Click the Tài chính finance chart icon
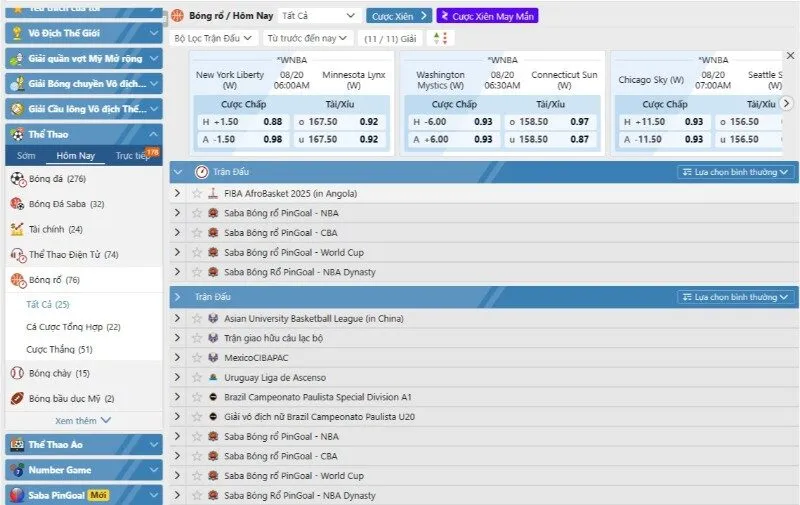The width and height of the screenshot is (800, 505). click(17, 229)
